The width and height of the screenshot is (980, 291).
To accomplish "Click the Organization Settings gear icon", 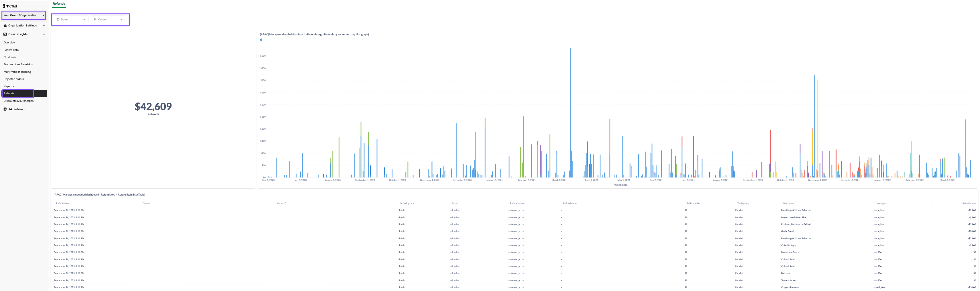I will (x=5, y=26).
